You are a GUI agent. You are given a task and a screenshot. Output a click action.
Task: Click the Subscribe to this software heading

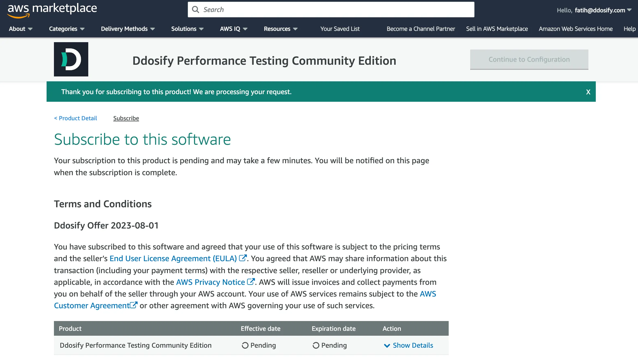pos(142,139)
